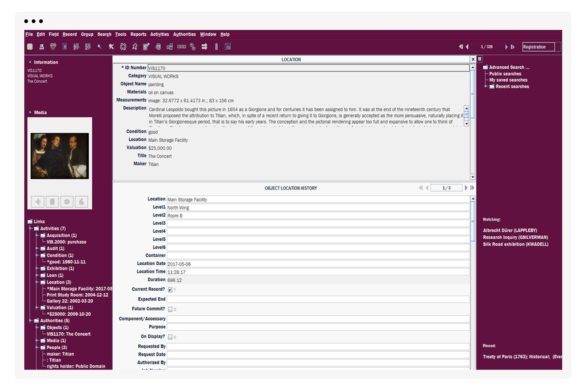This screenshot has width=588, height=391.
Task: Select Public searches in search tree
Action: (x=505, y=74)
